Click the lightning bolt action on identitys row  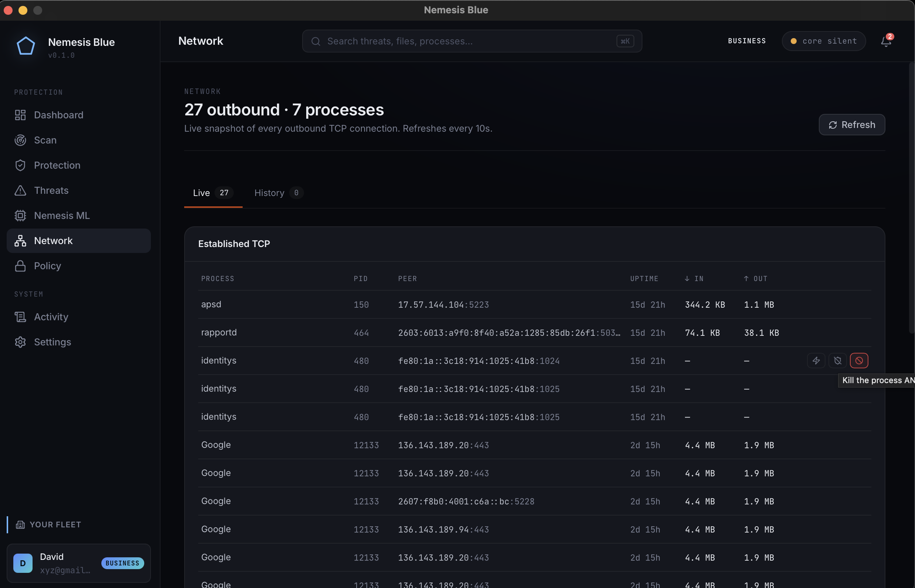[x=816, y=361]
